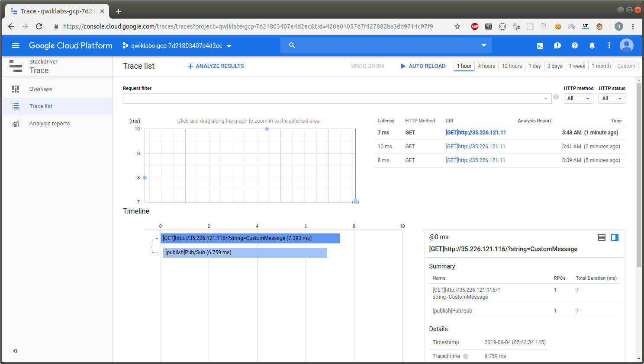This screenshot has width=644, height=364.
Task: Click [publish]Pub/Sub row in Summary
Action: pos(525,311)
